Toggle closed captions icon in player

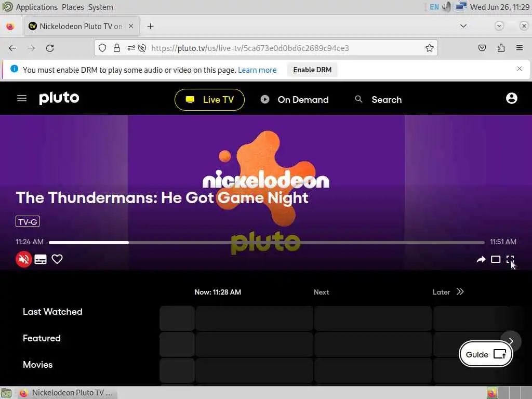[41, 259]
